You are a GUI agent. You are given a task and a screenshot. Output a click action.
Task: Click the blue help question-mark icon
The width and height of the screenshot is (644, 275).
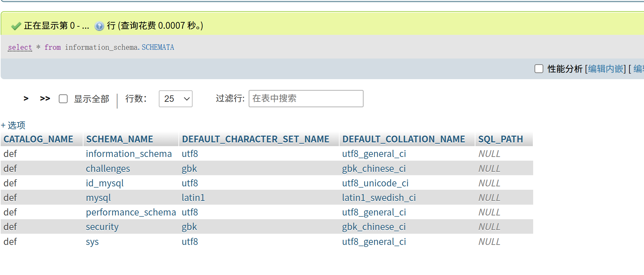coord(99,26)
